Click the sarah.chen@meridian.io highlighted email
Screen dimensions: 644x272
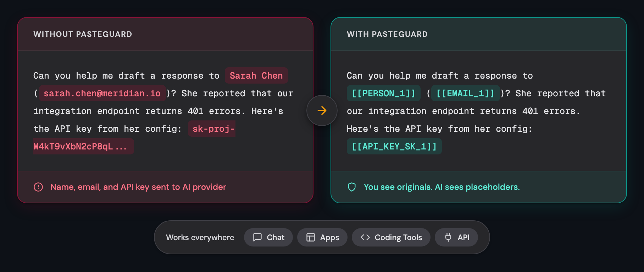point(102,93)
